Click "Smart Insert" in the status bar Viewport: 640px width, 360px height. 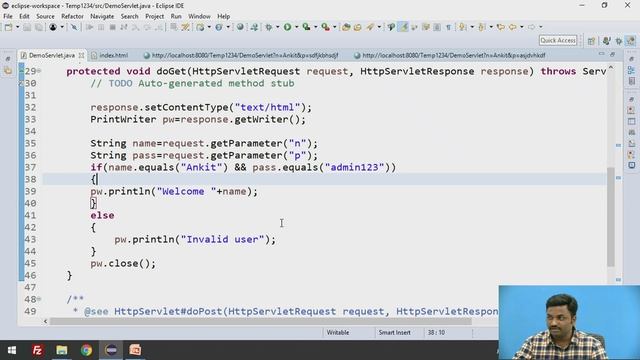pos(394,333)
